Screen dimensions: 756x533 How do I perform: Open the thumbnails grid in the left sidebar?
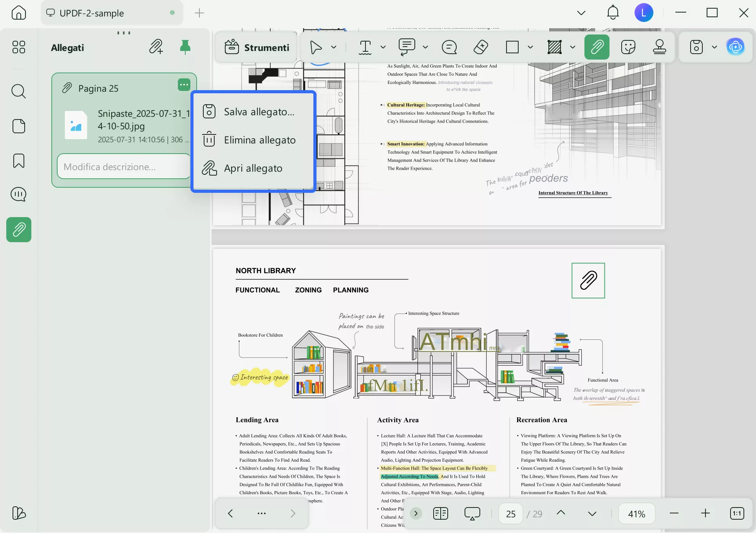tap(19, 47)
